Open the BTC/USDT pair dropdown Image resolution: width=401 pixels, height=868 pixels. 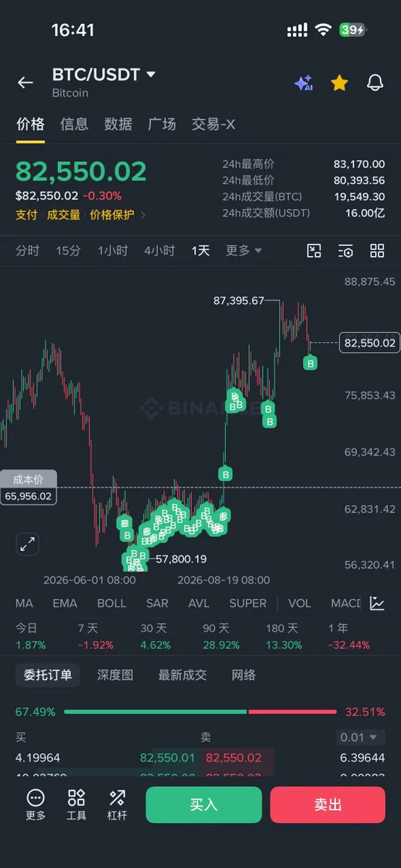pos(104,75)
